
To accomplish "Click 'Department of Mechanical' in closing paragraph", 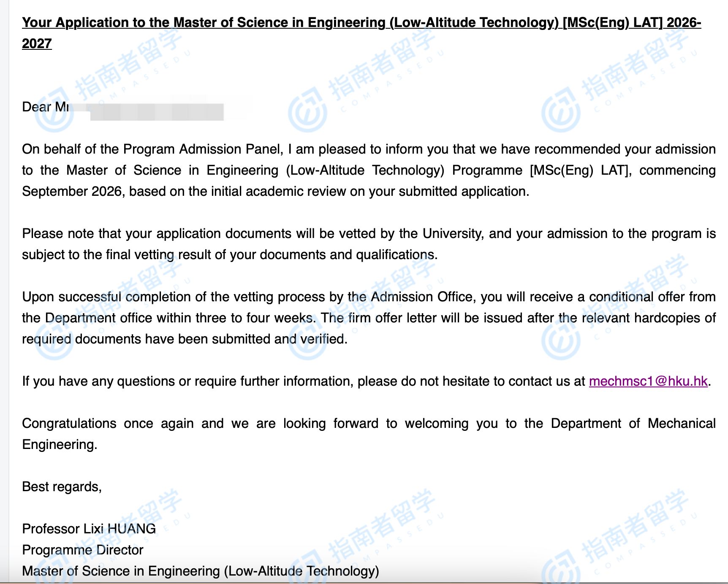I will click(x=633, y=423).
